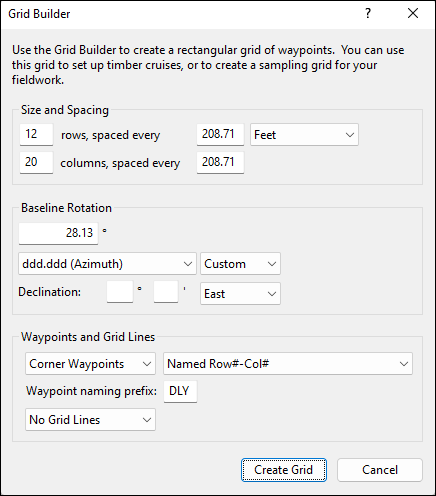Open the Feet units dropdown
The image size is (436, 496).
pos(304,135)
